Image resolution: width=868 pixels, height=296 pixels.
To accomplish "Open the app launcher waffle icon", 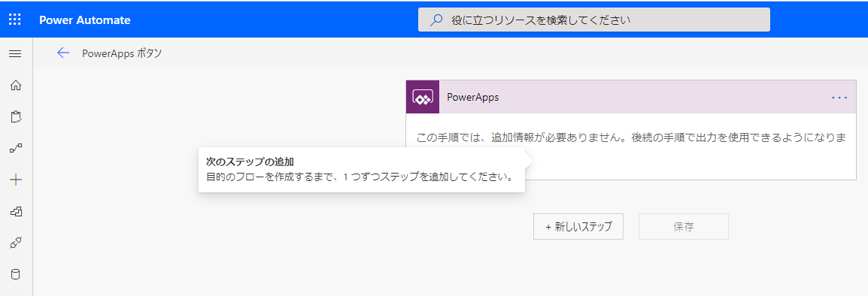I will 16,20.
